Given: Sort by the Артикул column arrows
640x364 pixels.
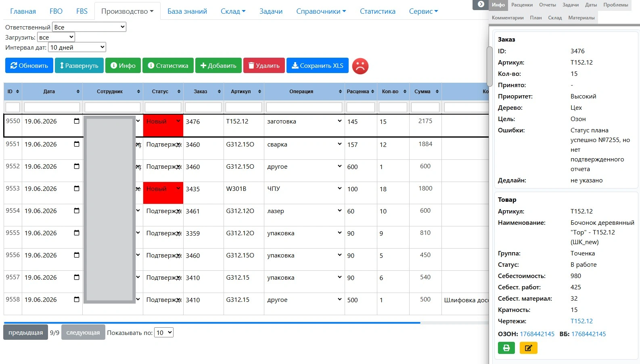Looking at the screenshot, I should click(x=259, y=92).
